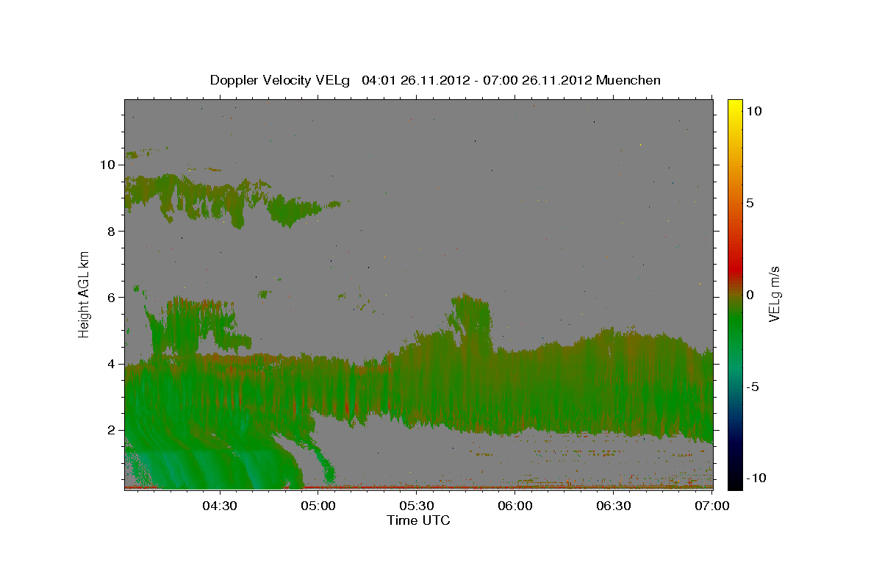Viewport: 882px width, 588px height.
Task: Click the height tick label 8
Action: point(111,231)
